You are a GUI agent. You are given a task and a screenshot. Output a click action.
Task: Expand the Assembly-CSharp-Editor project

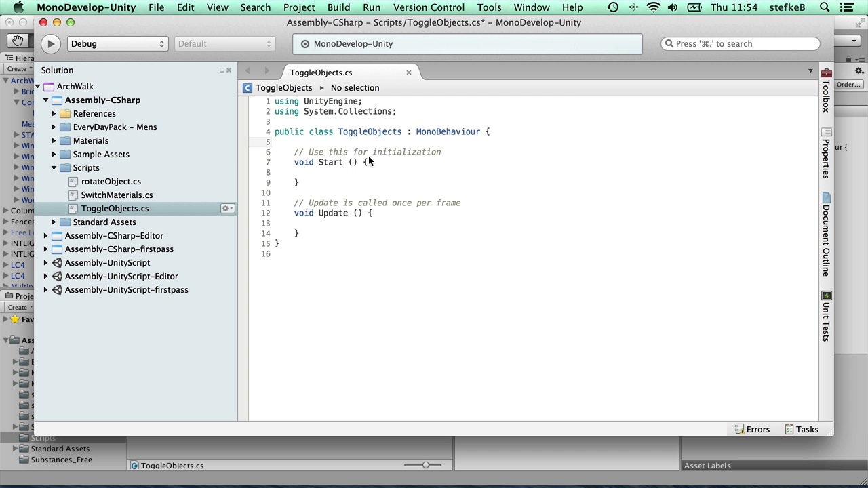(x=46, y=236)
